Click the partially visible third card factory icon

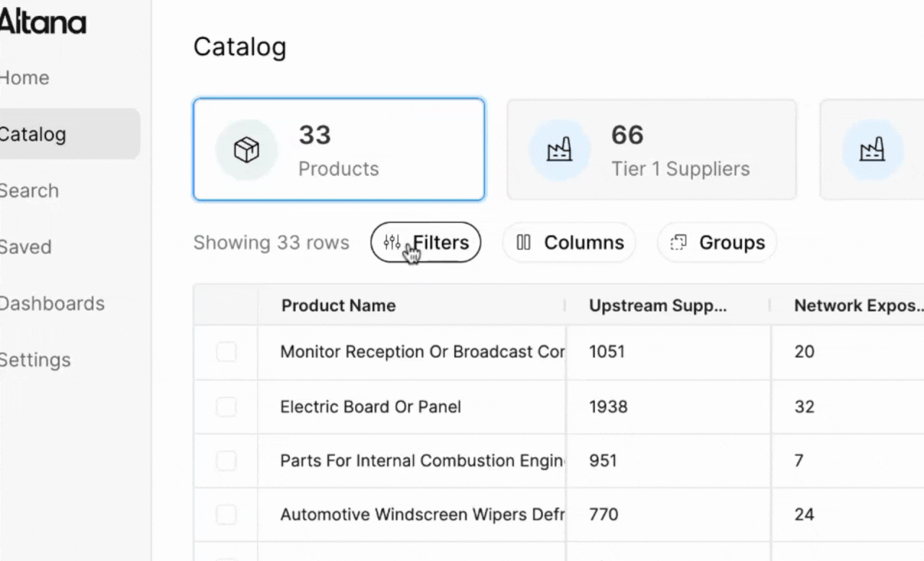[x=872, y=150]
